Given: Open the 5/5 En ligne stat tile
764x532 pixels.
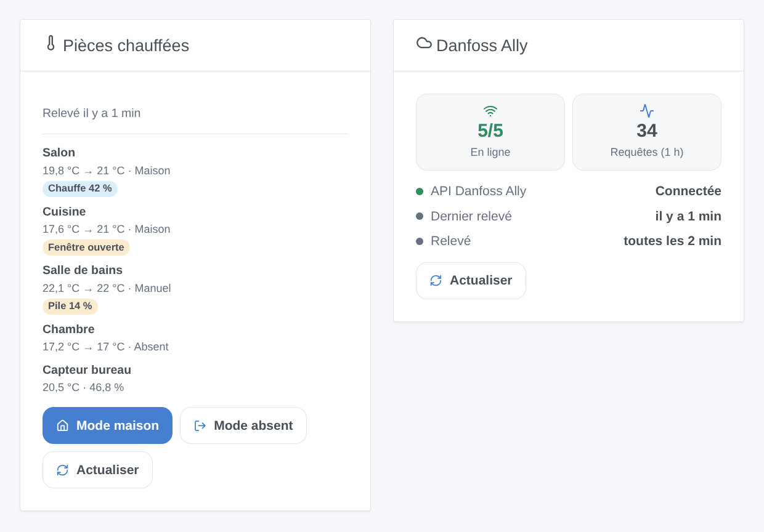Looking at the screenshot, I should (x=490, y=132).
